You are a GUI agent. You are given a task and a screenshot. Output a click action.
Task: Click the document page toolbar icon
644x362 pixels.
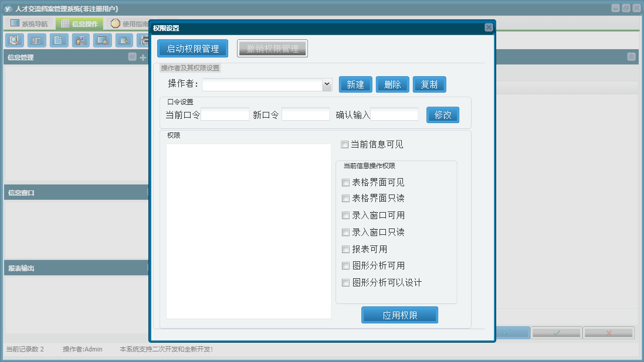(59, 40)
